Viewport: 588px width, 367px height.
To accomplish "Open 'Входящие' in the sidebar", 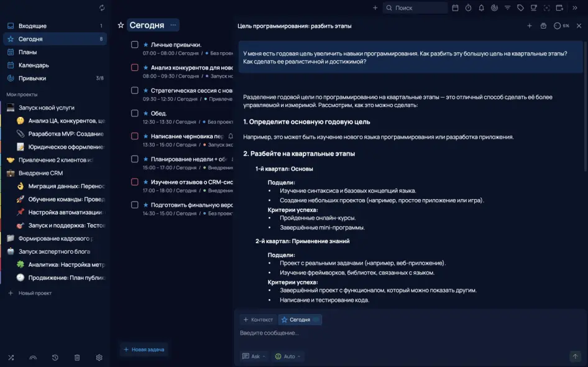I will click(x=32, y=26).
